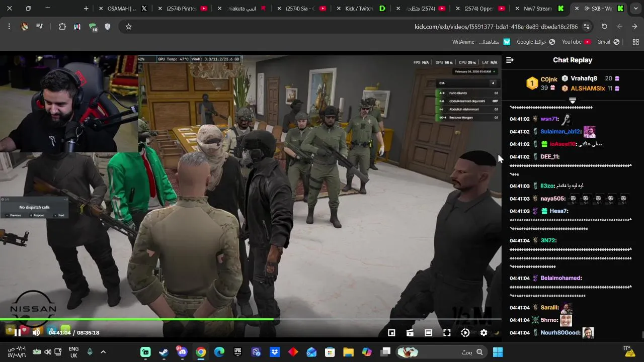The width and height of the screenshot is (644, 362).
Task: Click the green extension with badge 10
Action: (x=93, y=27)
